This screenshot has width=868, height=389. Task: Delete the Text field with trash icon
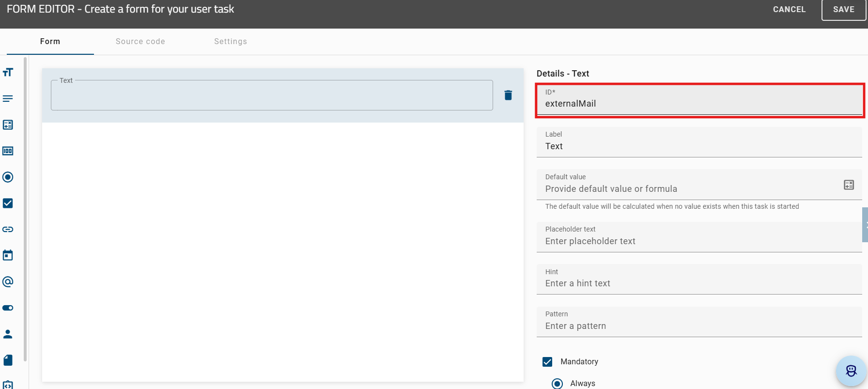(508, 95)
